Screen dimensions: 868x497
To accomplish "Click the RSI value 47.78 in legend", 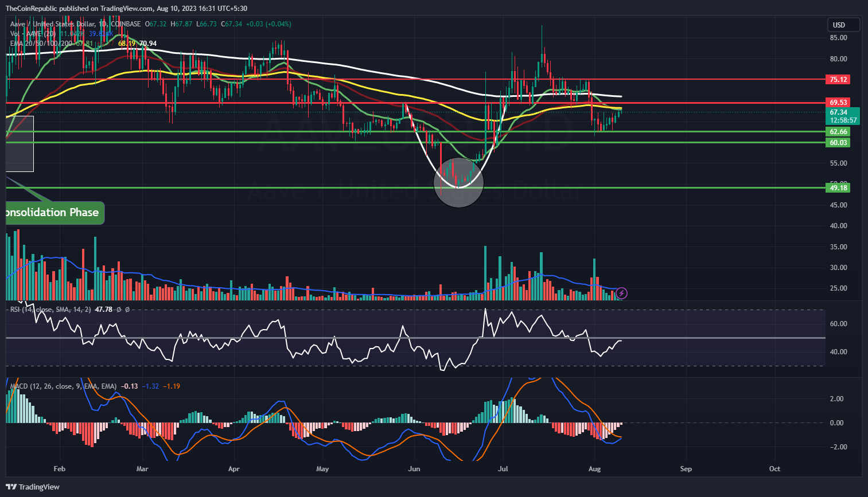I will click(x=104, y=310).
